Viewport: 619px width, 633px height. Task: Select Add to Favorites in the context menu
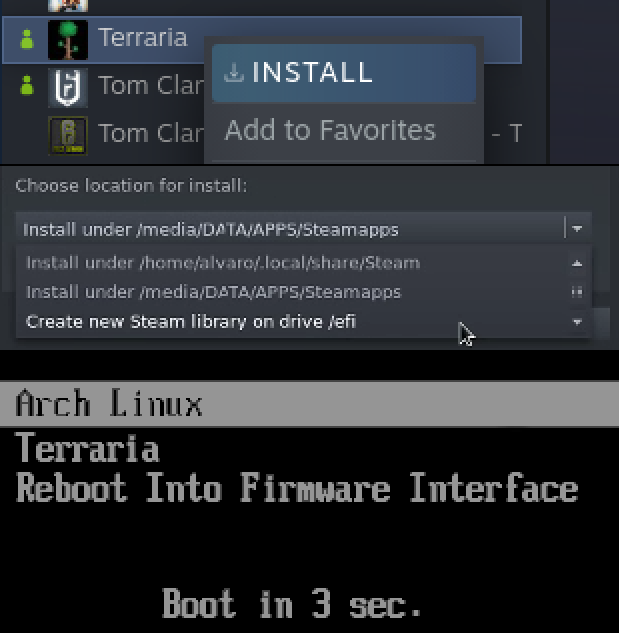pos(330,130)
